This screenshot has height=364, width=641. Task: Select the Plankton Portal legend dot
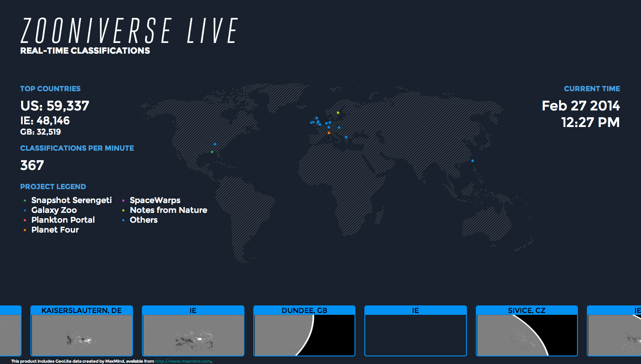(x=25, y=220)
